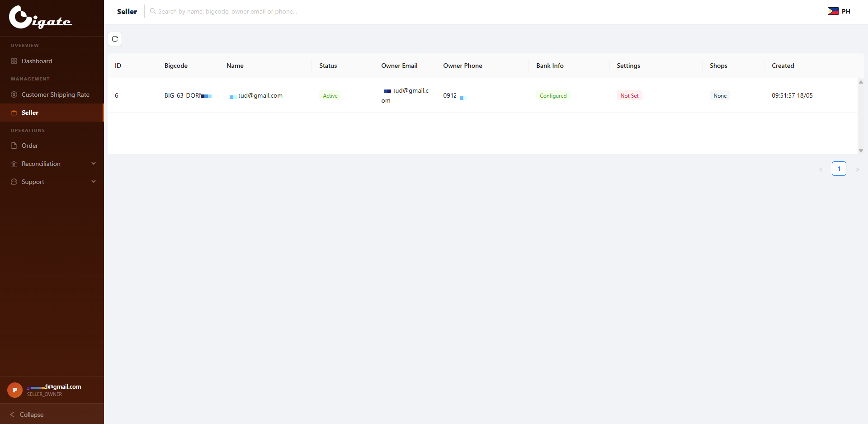Viewport: 868px width, 424px height.
Task: Open the PH country selector
Action: tap(839, 11)
